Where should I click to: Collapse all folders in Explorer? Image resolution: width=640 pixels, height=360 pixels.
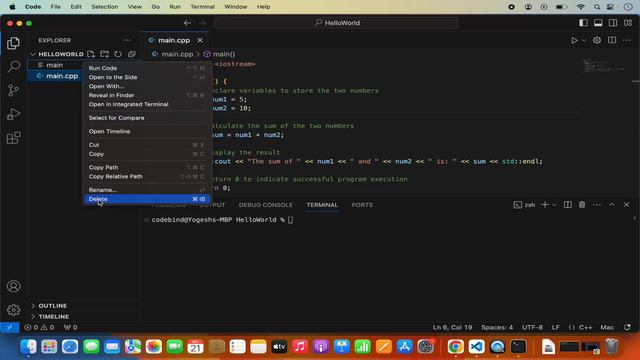coord(131,54)
